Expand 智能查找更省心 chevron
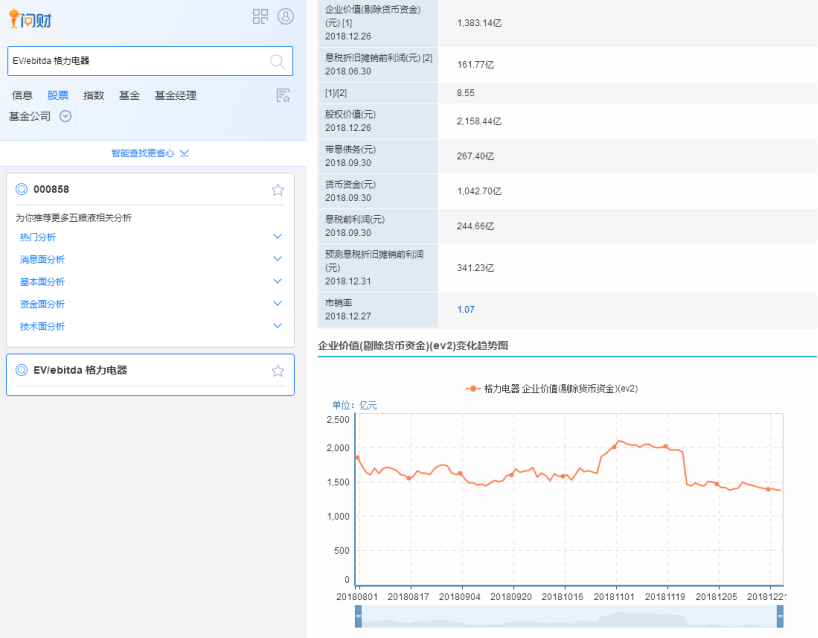Viewport: 818px width, 638px height. point(184,153)
